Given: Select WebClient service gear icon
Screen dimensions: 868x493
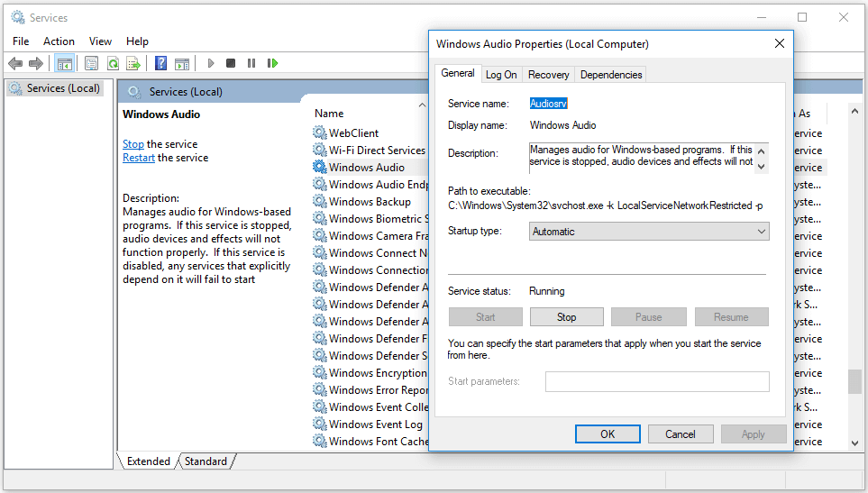Looking at the screenshot, I should pos(319,132).
